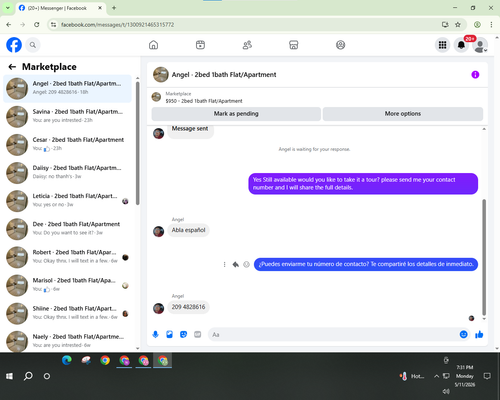
Task: Click the back arrow beside Marketplace
Action: (12, 67)
